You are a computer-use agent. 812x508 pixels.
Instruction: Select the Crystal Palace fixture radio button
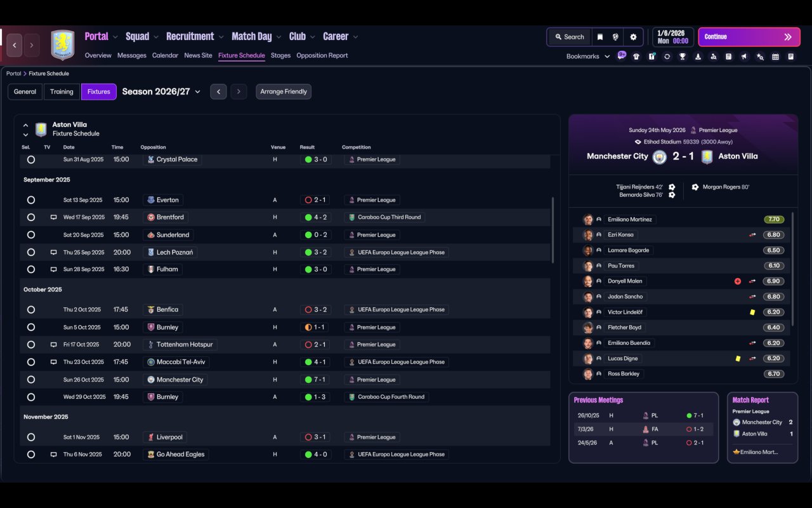(31, 159)
